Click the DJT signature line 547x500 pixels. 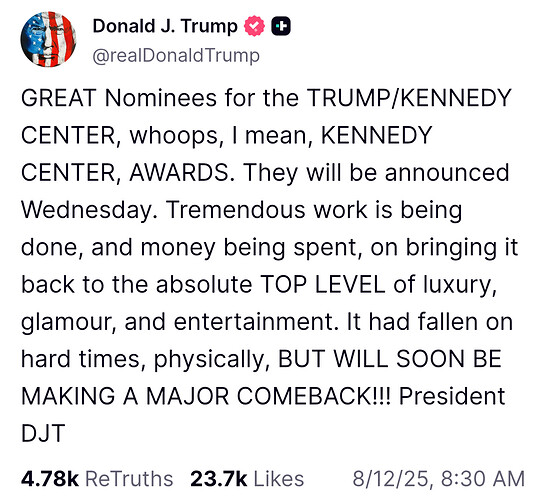point(43,433)
